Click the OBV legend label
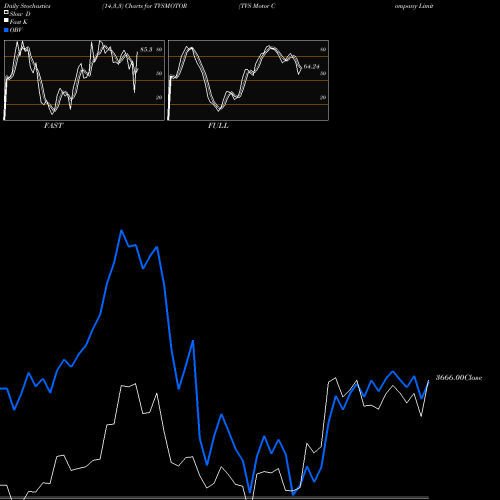500x500 pixels. coord(16,30)
